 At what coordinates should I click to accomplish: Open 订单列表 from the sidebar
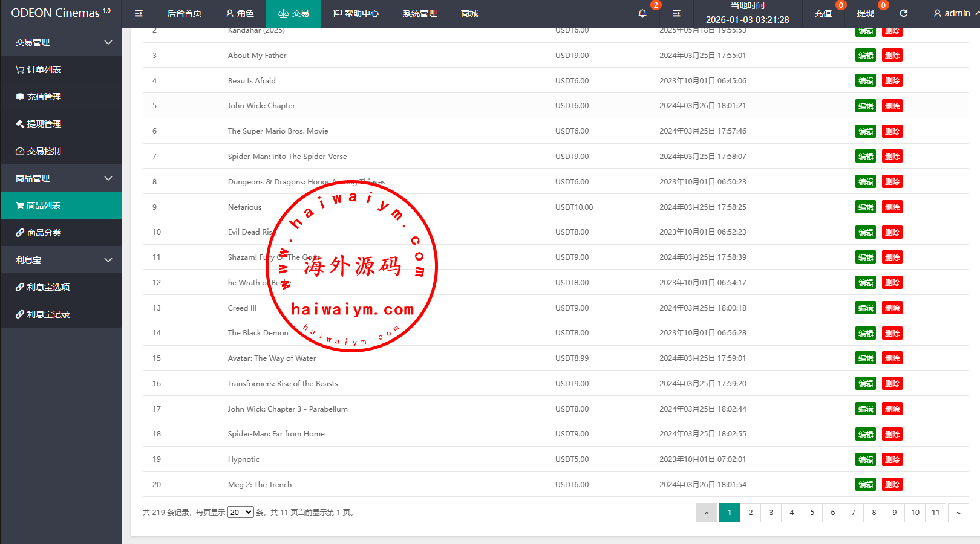(x=44, y=70)
